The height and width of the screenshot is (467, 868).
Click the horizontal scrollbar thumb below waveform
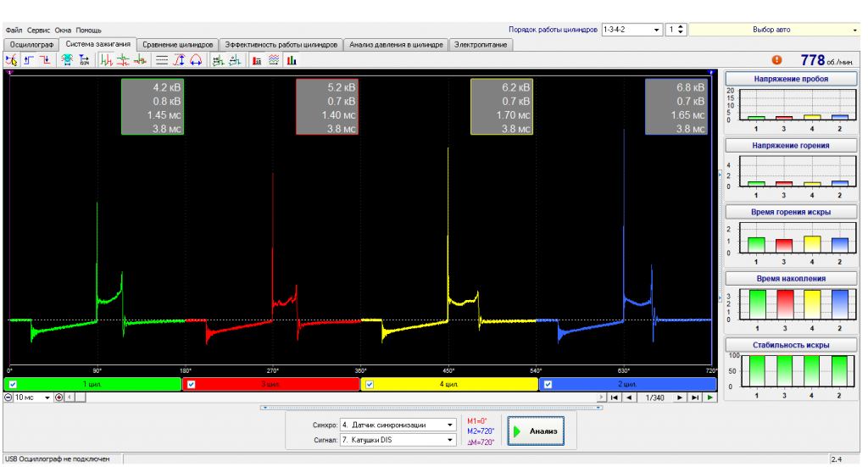point(81,398)
